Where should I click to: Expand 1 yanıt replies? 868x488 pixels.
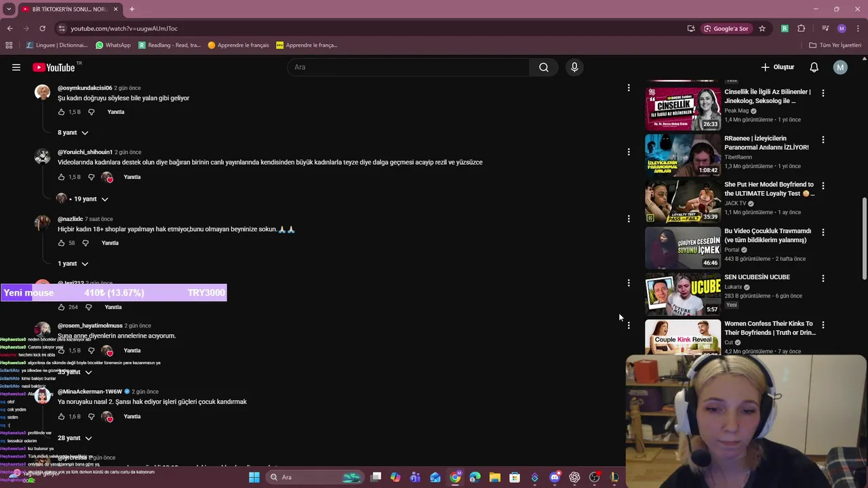click(x=73, y=264)
